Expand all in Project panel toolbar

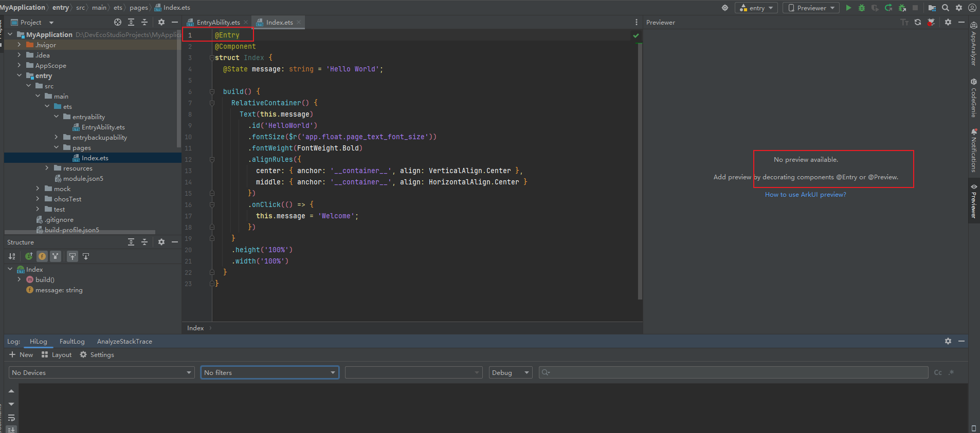pos(131,22)
